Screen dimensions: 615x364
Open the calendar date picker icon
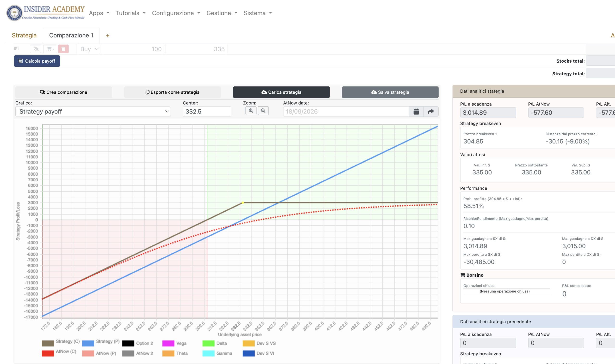(x=416, y=112)
